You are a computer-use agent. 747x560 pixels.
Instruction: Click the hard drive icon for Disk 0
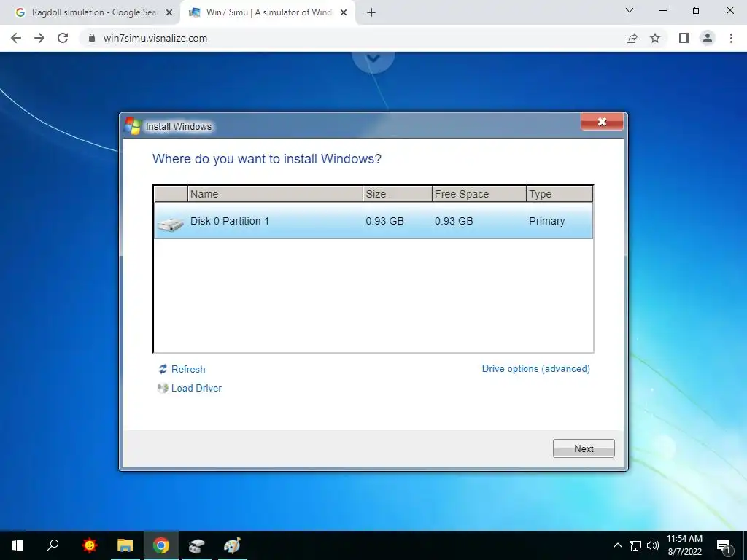(x=171, y=223)
